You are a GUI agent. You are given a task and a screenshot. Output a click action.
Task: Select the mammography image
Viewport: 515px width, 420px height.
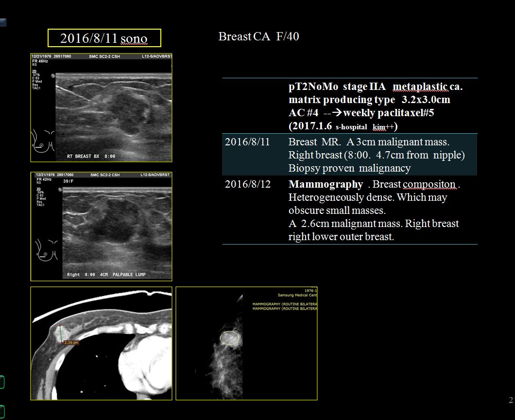[246, 343]
